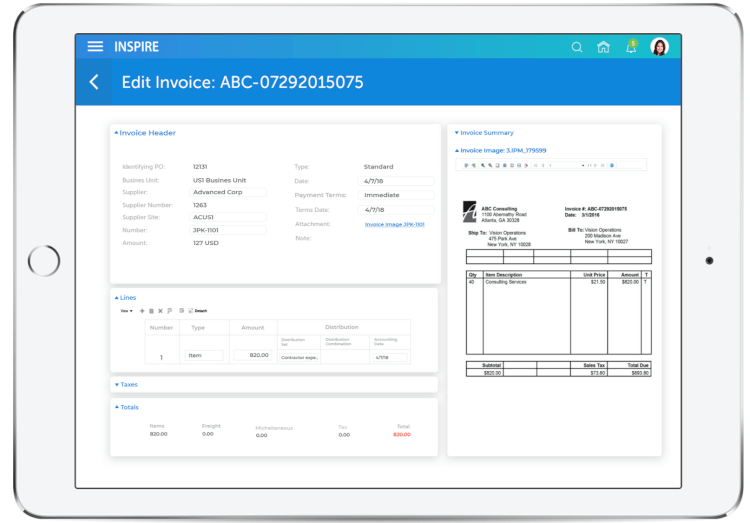Add a new line with plus icon
Screen dimensions: 750x523
pos(142,311)
